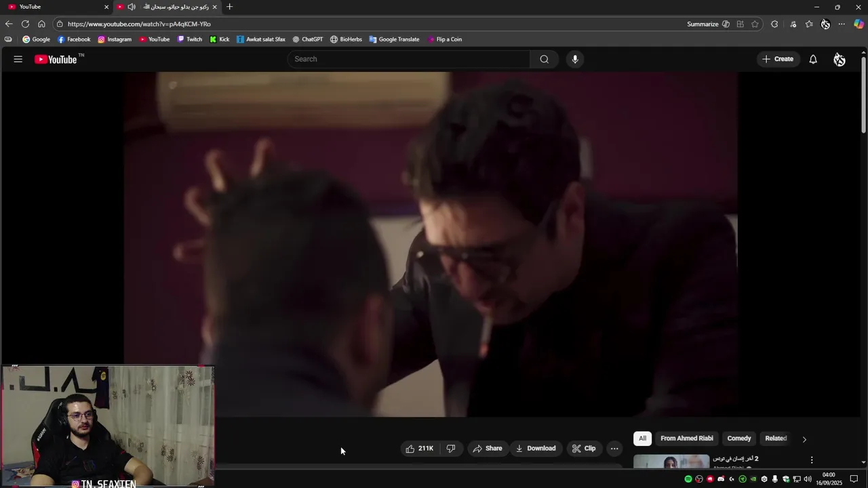The width and height of the screenshot is (868, 488).
Task: Click the Download button
Action: 536,449
